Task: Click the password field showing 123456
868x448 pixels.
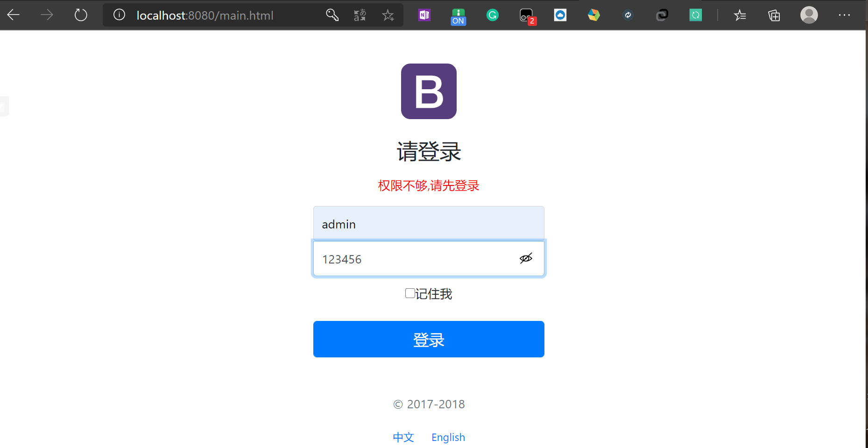Action: [x=429, y=258]
